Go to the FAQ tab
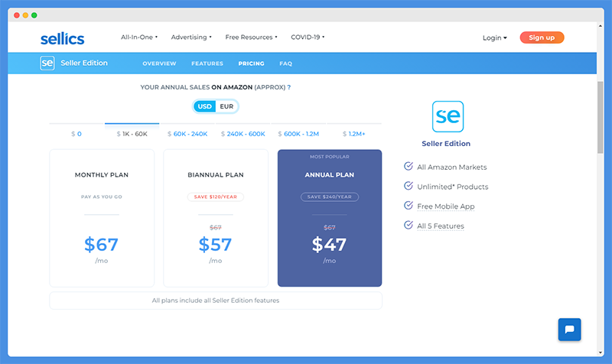The width and height of the screenshot is (612, 364). (x=285, y=63)
